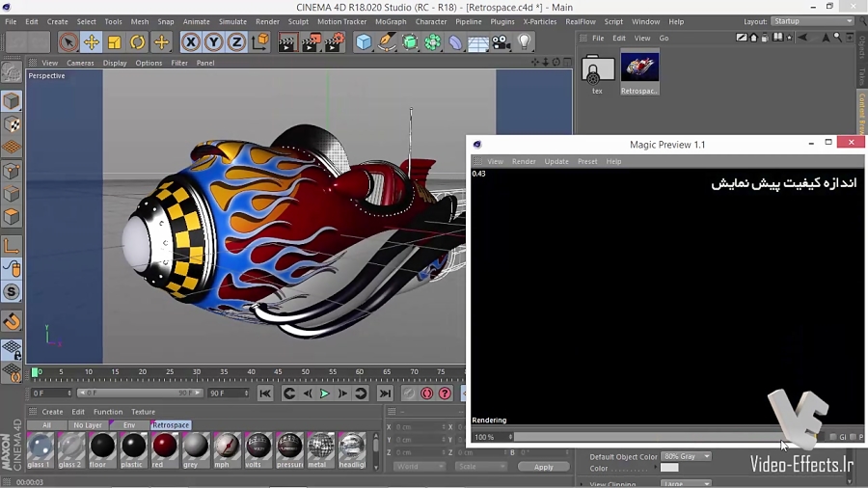Image resolution: width=868 pixels, height=488 pixels.
Task: Add a Light object
Action: click(x=525, y=42)
